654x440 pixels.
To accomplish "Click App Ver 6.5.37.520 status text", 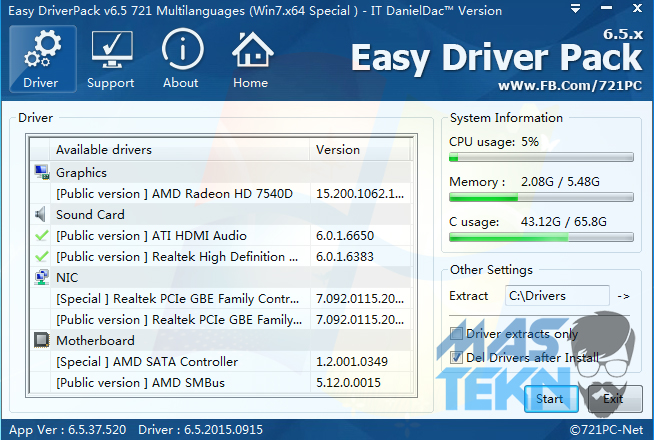I will 68,430.
